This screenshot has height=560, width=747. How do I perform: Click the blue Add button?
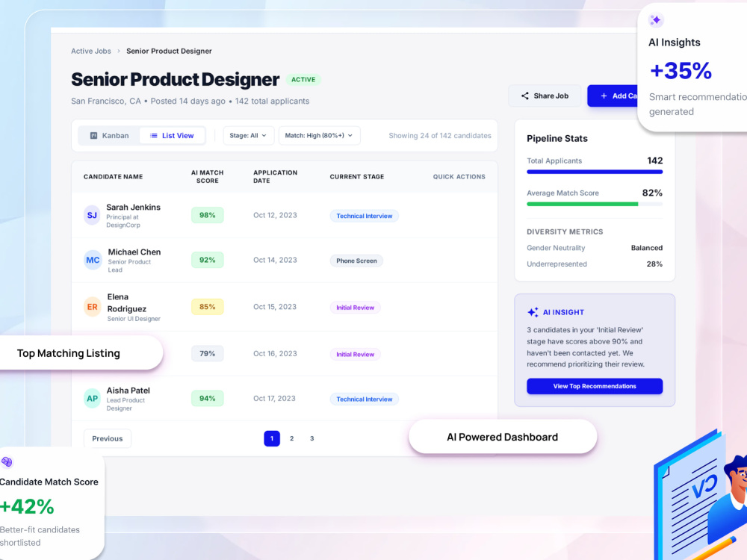613,96
